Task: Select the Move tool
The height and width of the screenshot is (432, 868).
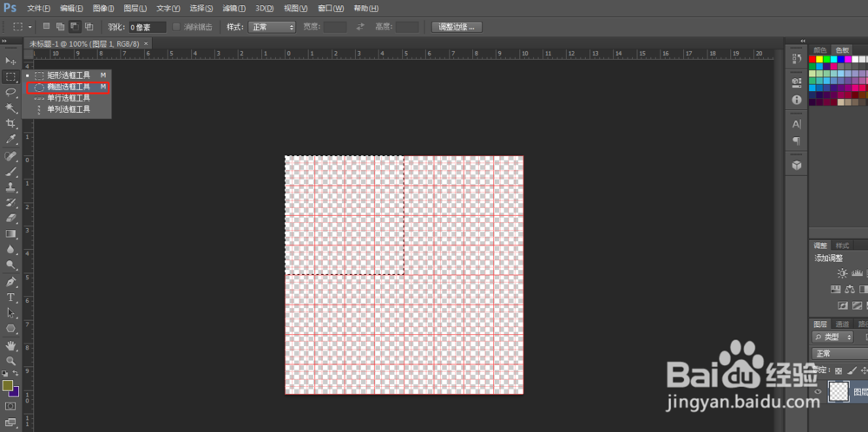Action: tap(10, 61)
